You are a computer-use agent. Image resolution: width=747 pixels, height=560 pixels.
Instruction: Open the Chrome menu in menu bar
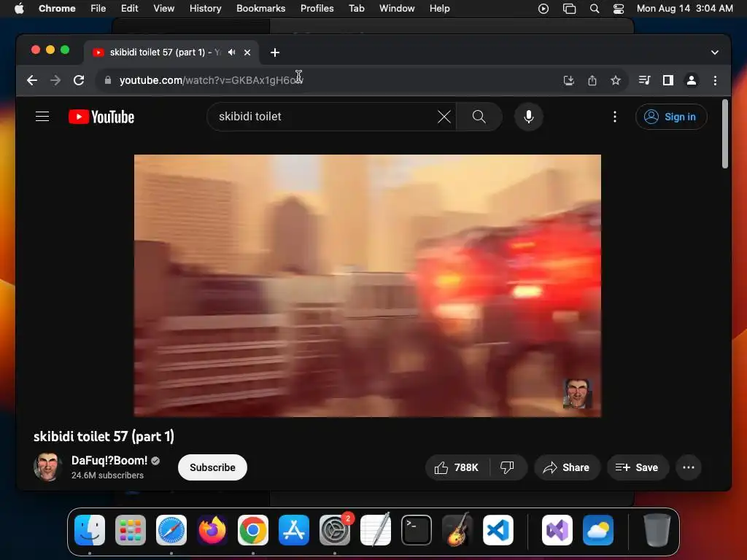[x=57, y=9]
